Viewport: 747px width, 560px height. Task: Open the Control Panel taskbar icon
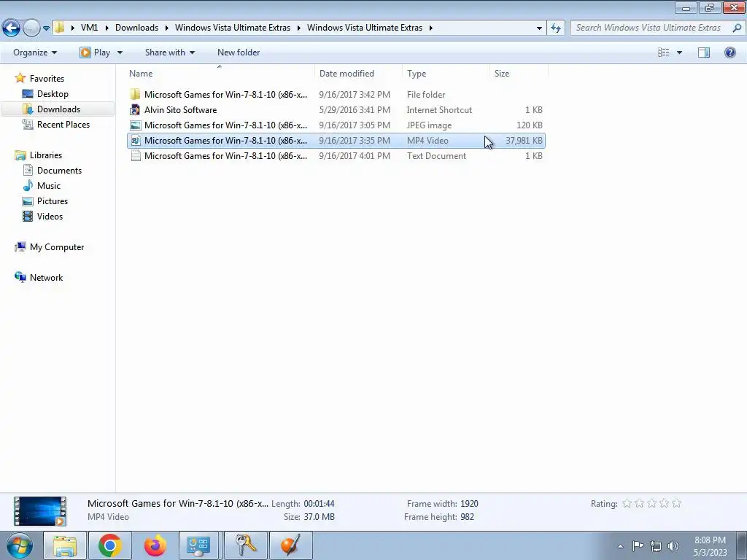pos(198,545)
